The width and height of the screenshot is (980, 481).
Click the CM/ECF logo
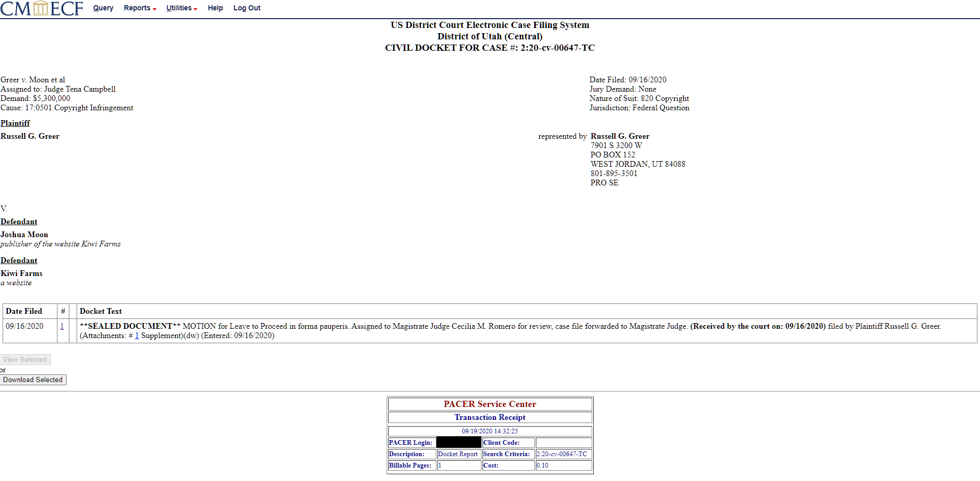click(41, 8)
